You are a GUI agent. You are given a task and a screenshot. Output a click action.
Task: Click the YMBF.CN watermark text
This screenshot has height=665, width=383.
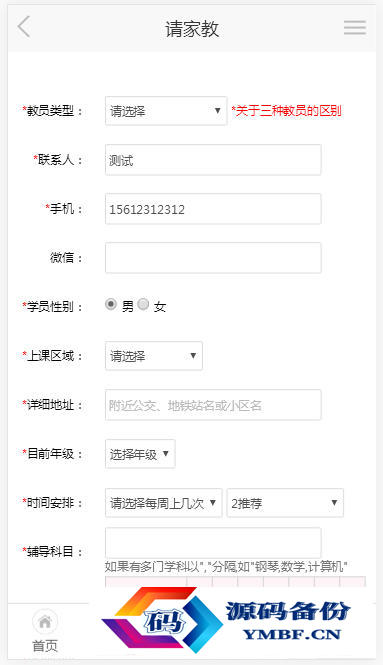coord(292,634)
